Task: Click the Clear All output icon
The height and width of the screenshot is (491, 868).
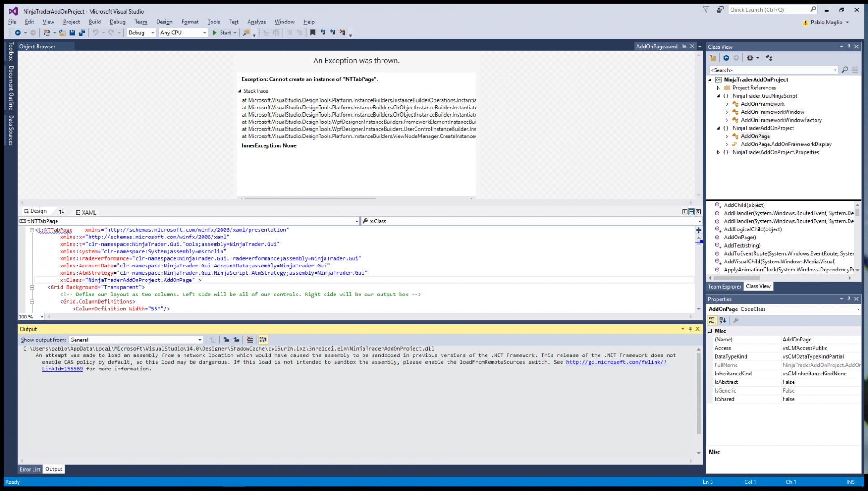Action: 250,340
